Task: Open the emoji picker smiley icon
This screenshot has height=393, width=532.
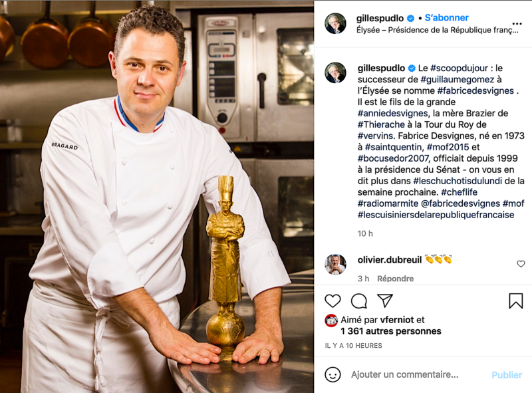Action: point(332,374)
